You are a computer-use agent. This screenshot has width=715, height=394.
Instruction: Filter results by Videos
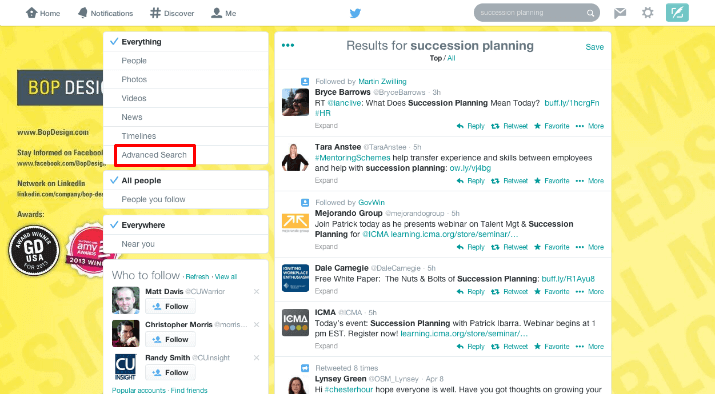click(x=186, y=98)
